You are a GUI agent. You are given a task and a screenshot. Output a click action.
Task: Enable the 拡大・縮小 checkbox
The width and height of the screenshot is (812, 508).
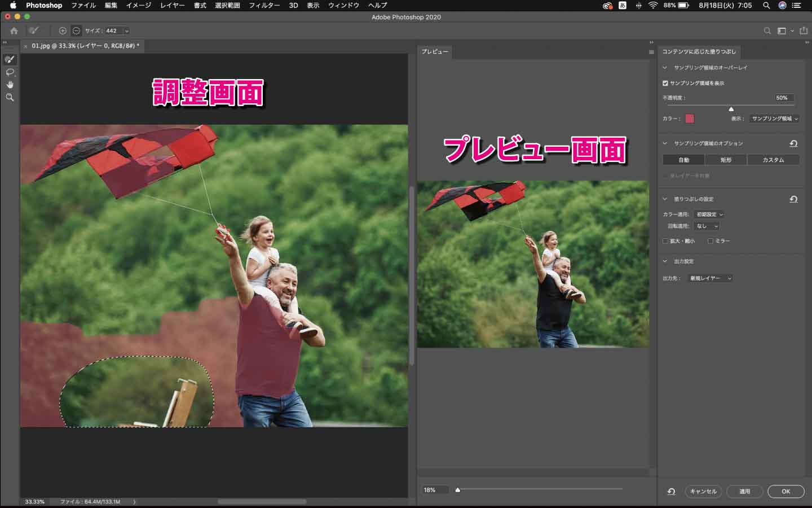[x=666, y=241]
